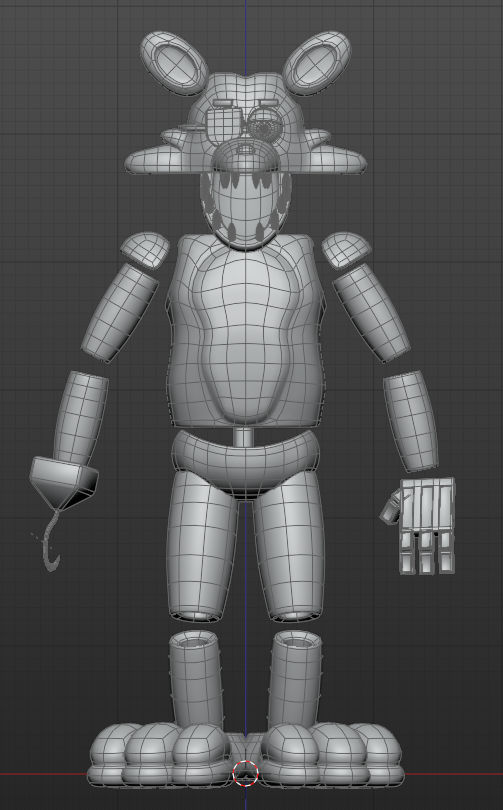
Task: Select the cone-shaped hook cuff above the hook
Action: [63, 485]
